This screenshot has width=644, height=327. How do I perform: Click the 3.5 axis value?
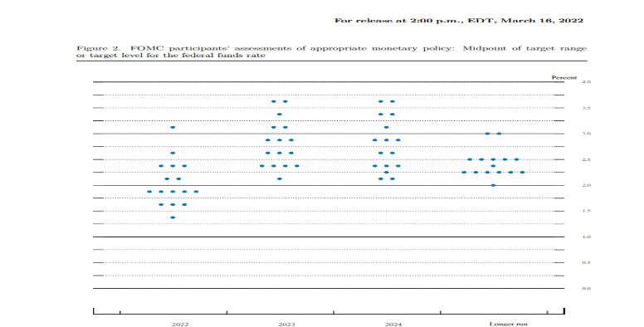(586, 108)
